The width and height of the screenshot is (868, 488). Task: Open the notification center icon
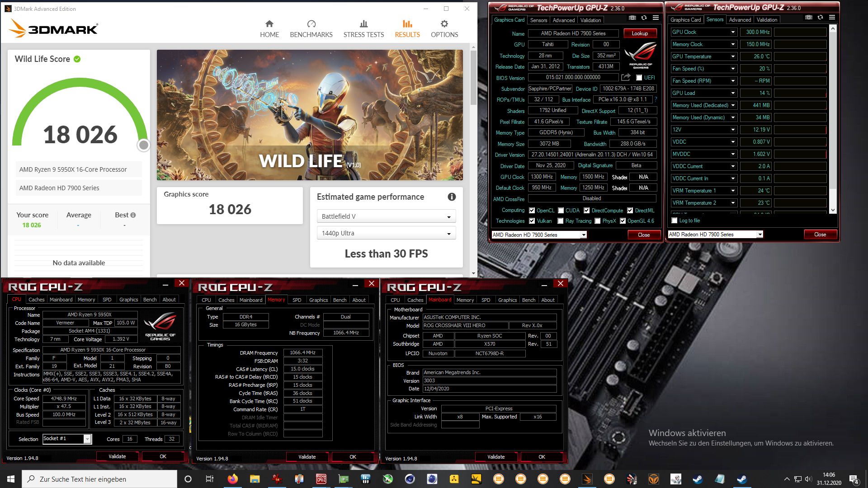[854, 479]
